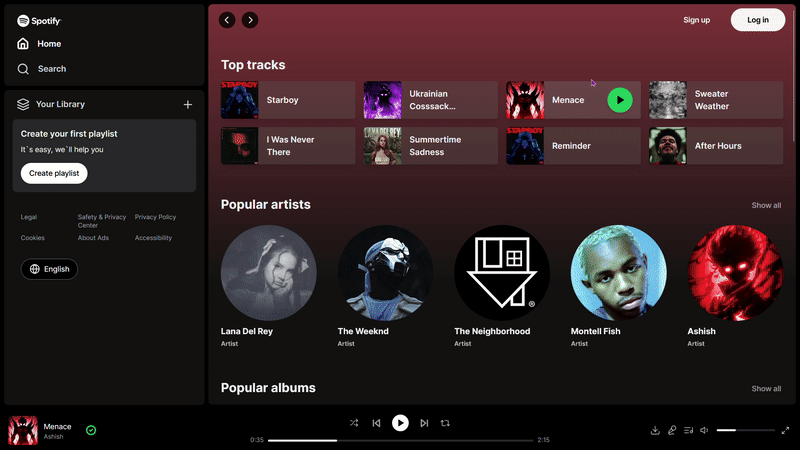Open Lana Del Rey artist picture

[x=268, y=273]
